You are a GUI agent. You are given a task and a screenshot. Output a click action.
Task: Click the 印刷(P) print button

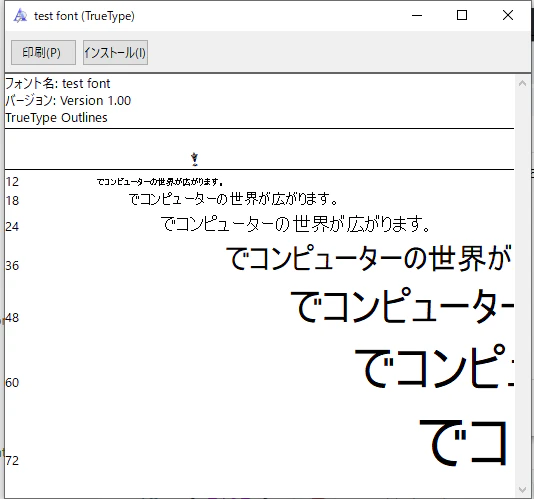(43, 52)
